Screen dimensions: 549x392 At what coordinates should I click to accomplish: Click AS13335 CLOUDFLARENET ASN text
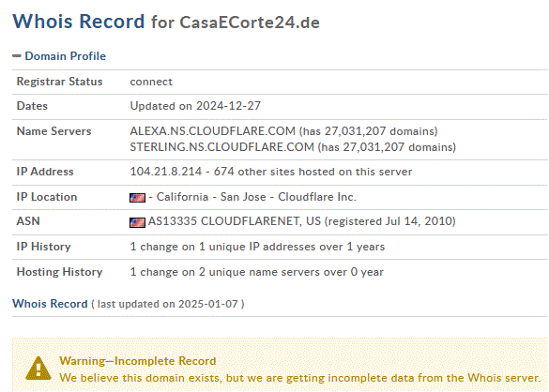[235, 221]
